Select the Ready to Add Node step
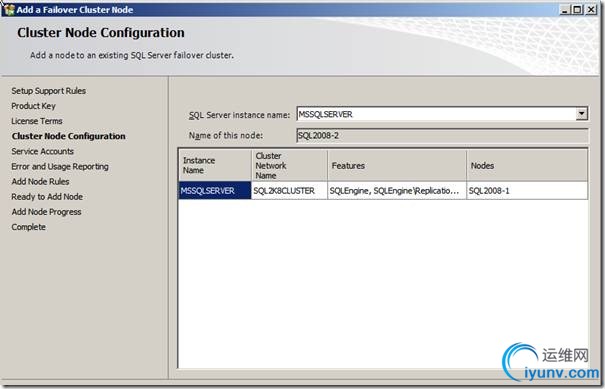The image size is (605, 389). (47, 196)
